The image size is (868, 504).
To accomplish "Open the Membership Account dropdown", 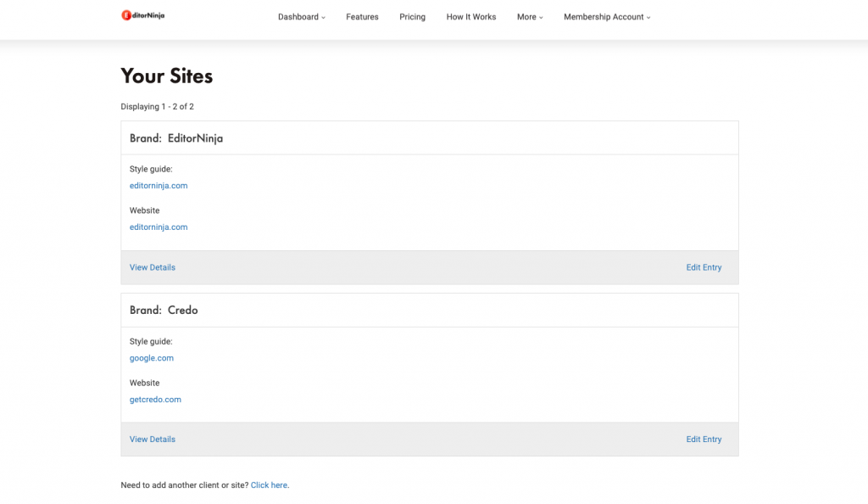I will point(607,17).
